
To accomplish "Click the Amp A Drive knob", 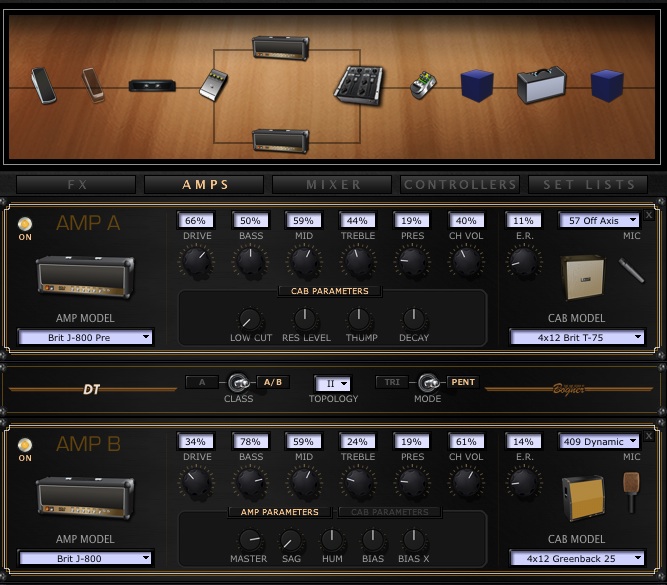I will pyautogui.click(x=195, y=262).
